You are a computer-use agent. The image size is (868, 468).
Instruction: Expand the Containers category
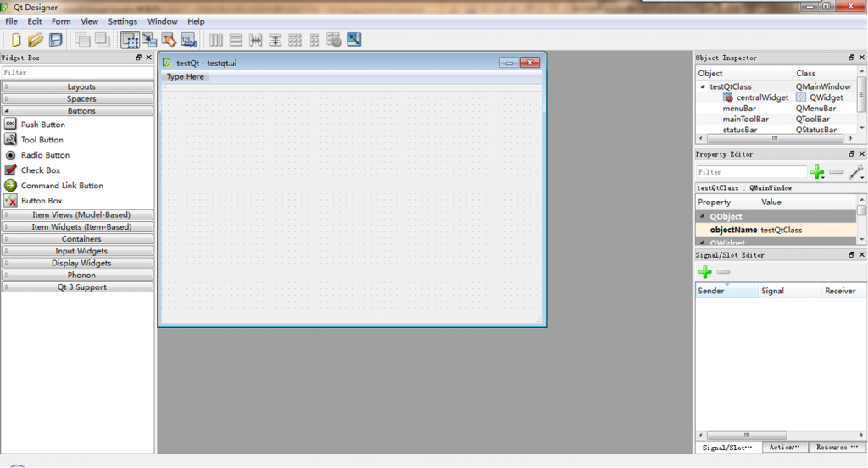[77, 239]
